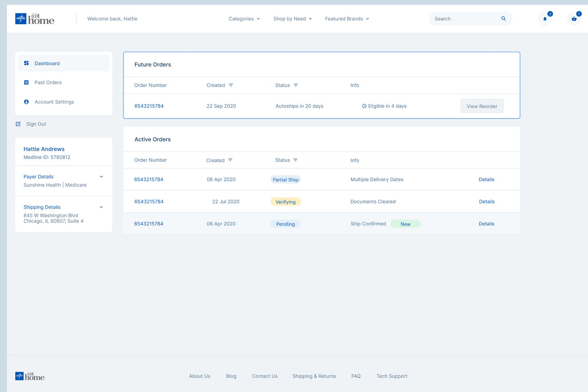Click the Hattie Andrews name
The image size is (588, 392).
(x=44, y=149)
